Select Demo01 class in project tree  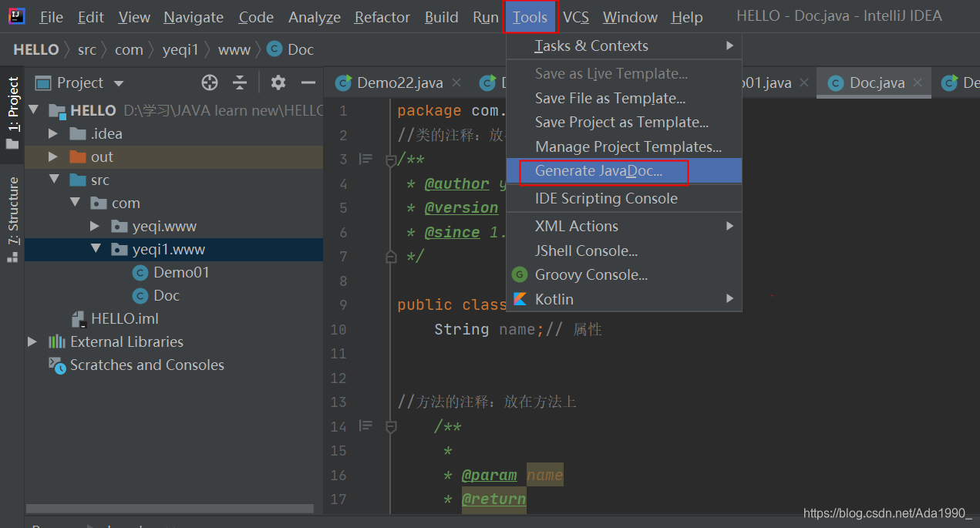click(181, 272)
